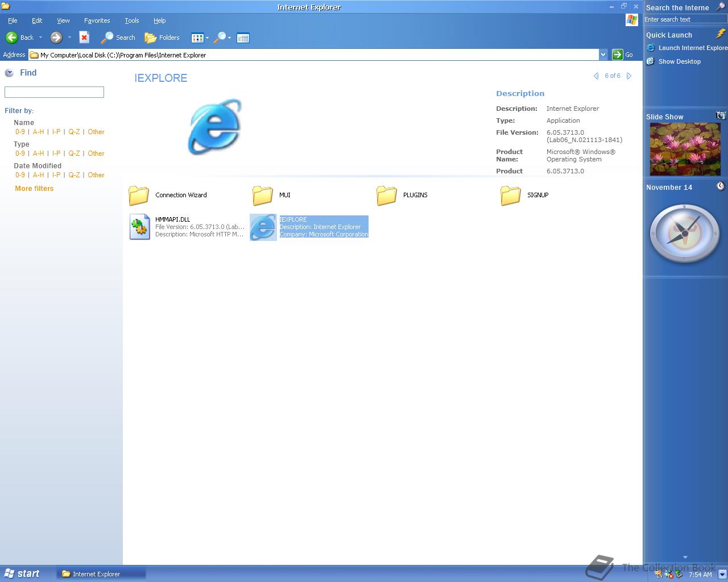The image size is (728, 582).
Task: Select the IEXPLORE application file
Action: coord(309,227)
